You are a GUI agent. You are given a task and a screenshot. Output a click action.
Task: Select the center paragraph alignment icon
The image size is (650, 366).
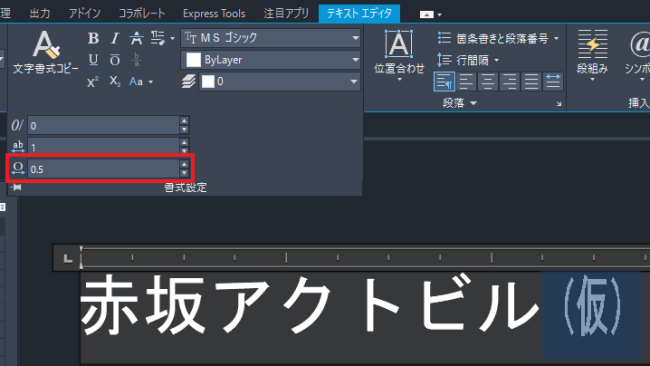[x=488, y=82]
